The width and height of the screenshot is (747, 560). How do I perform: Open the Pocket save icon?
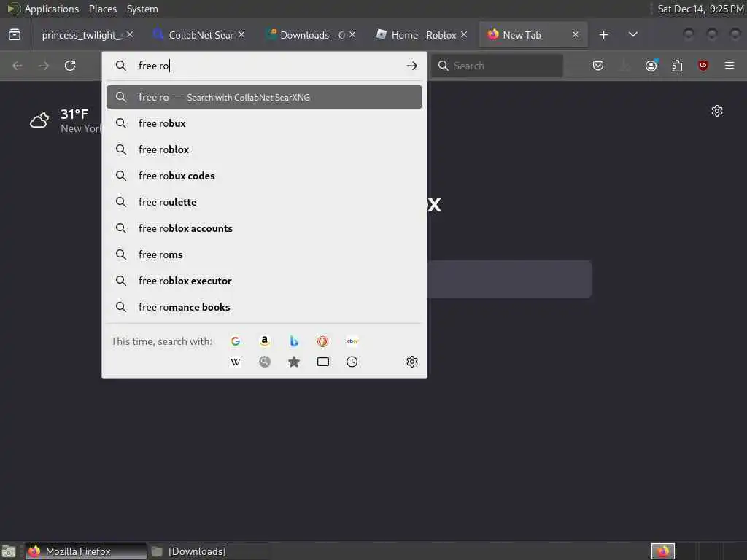598,66
